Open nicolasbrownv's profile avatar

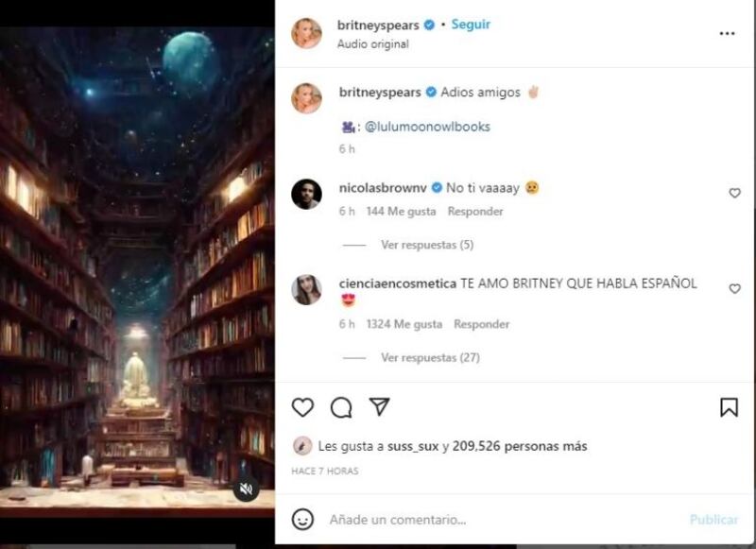click(x=306, y=194)
